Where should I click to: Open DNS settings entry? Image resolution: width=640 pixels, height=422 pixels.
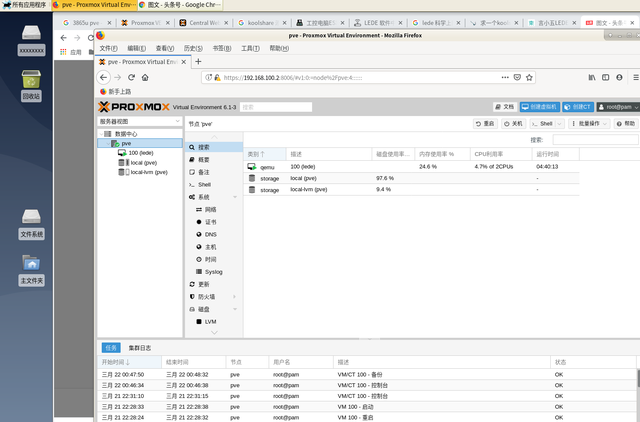coord(214,234)
